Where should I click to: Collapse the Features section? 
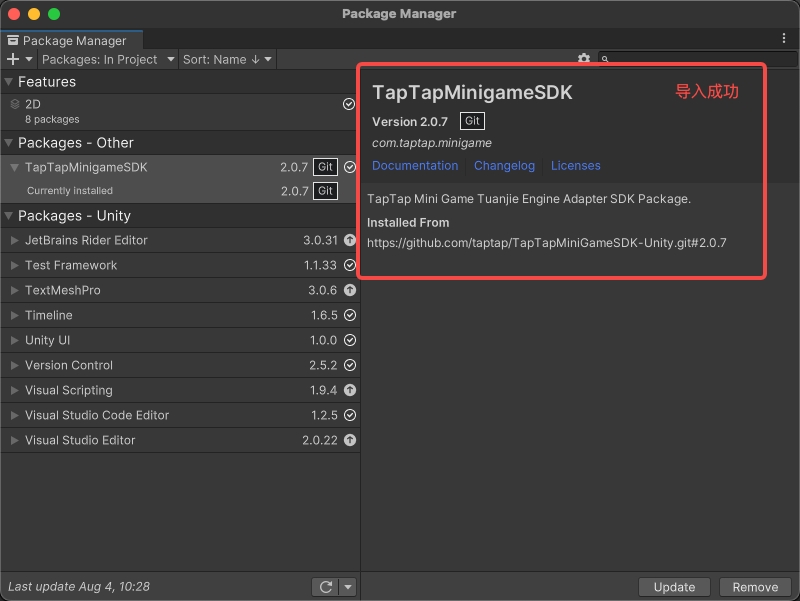point(10,82)
